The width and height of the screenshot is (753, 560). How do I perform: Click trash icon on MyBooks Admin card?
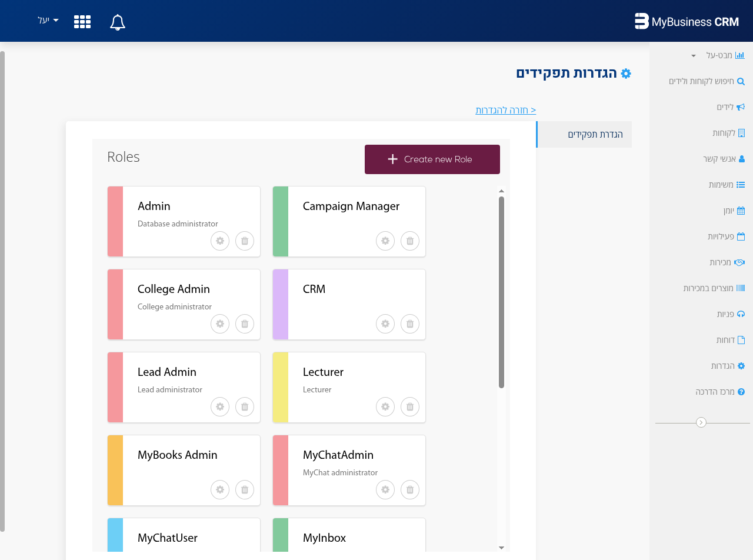click(x=245, y=489)
